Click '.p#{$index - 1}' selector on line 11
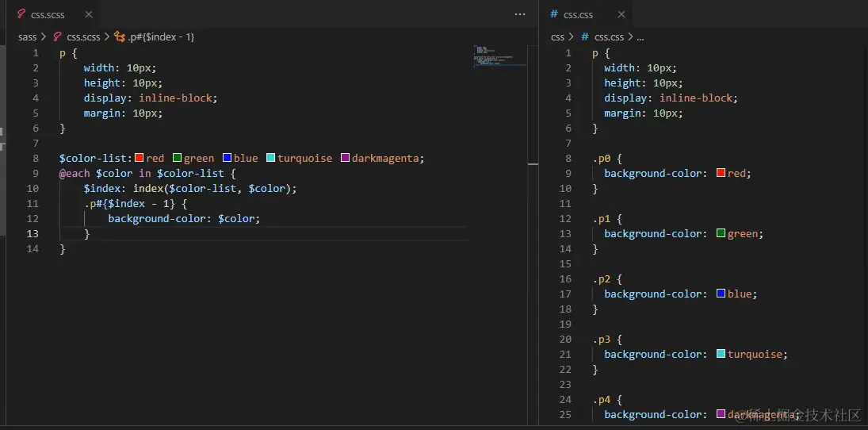This screenshot has height=430, width=868. coord(129,203)
